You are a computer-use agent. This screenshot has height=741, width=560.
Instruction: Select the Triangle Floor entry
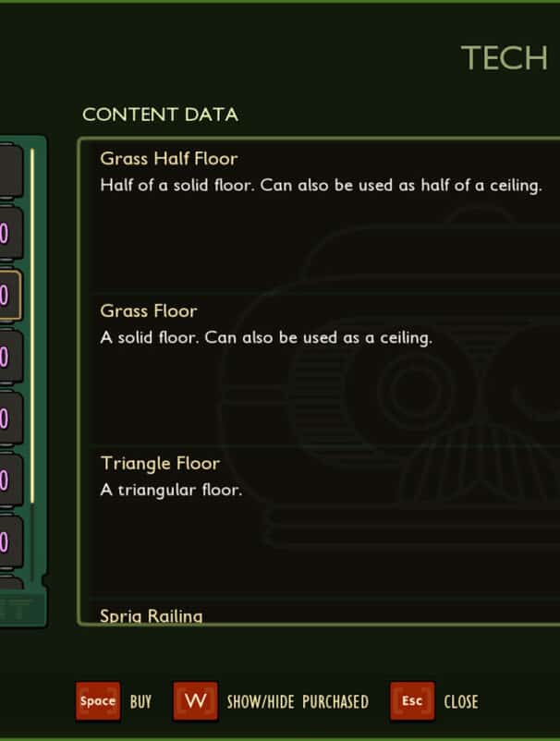click(x=160, y=464)
